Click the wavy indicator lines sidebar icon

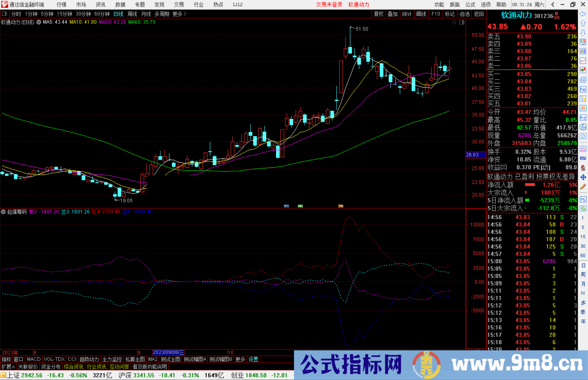click(583, 149)
